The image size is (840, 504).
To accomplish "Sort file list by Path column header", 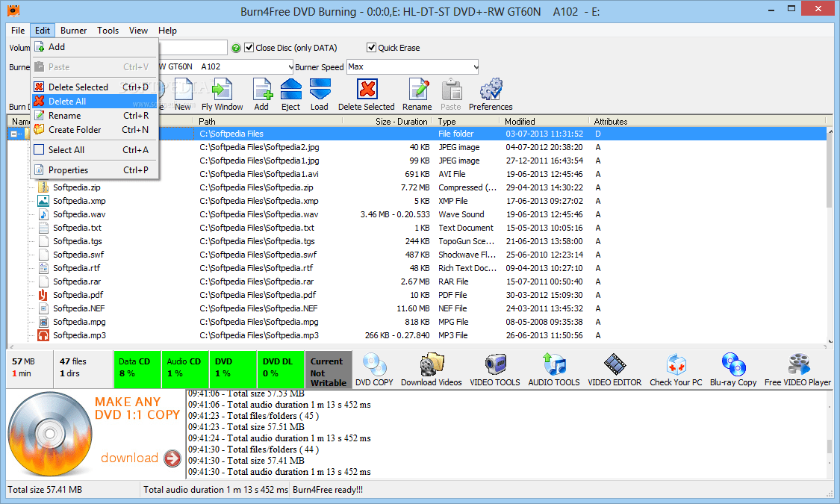I will pyautogui.click(x=268, y=122).
